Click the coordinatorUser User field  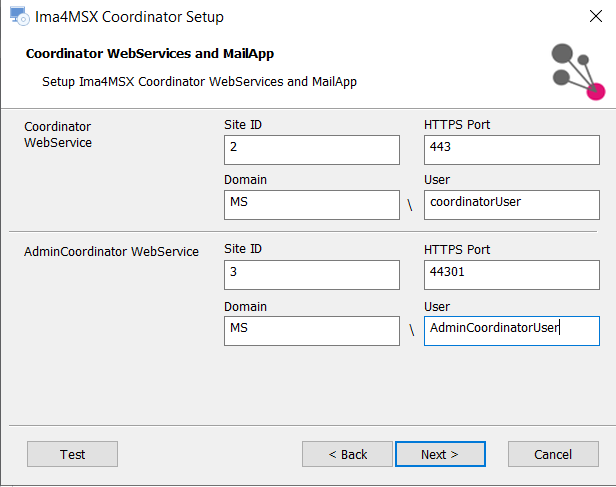pos(512,205)
